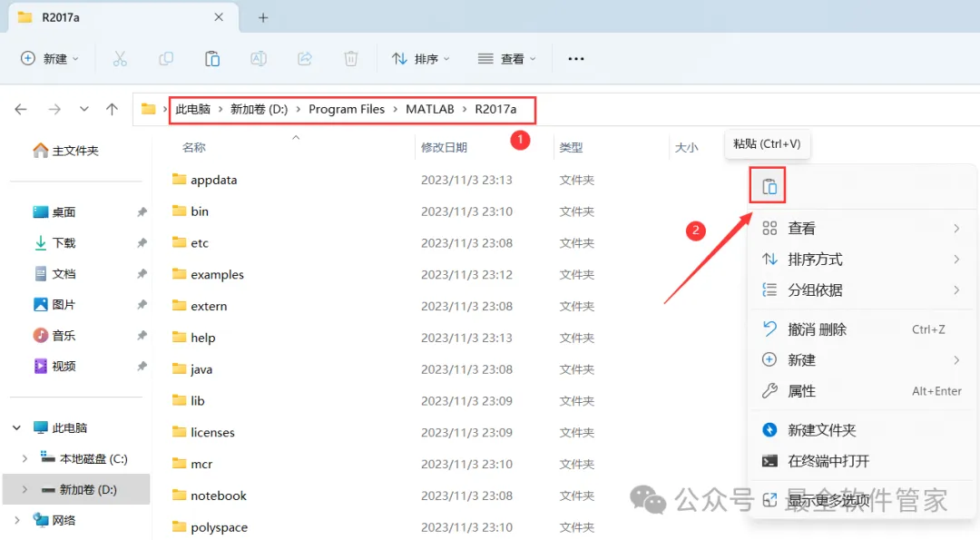Click the Share icon in toolbar
The image size is (980, 540).
pyautogui.click(x=304, y=59)
